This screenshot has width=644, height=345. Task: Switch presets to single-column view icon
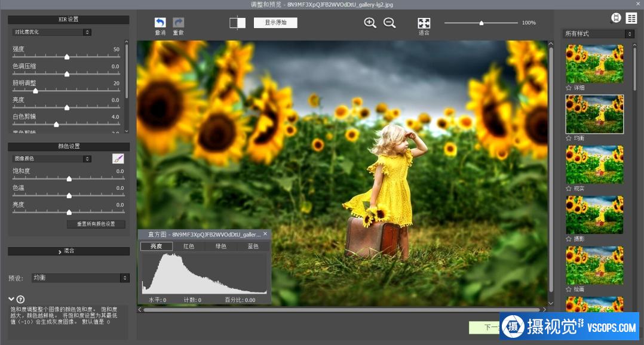(x=616, y=18)
